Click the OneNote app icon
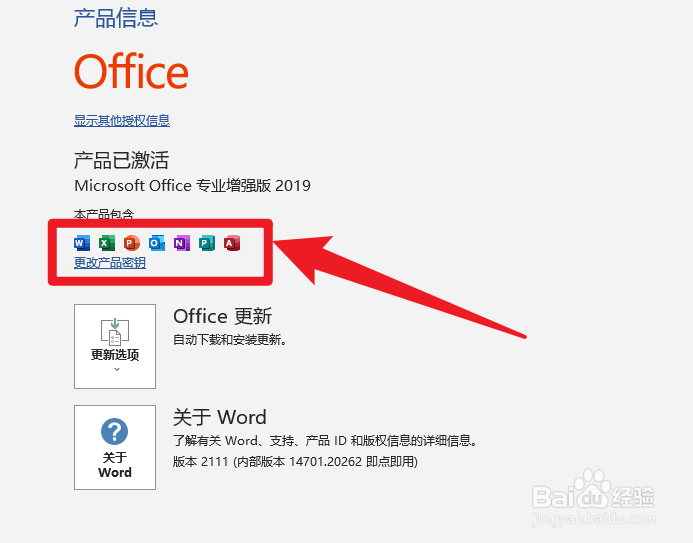This screenshot has height=543, width=693. pyautogui.click(x=182, y=243)
